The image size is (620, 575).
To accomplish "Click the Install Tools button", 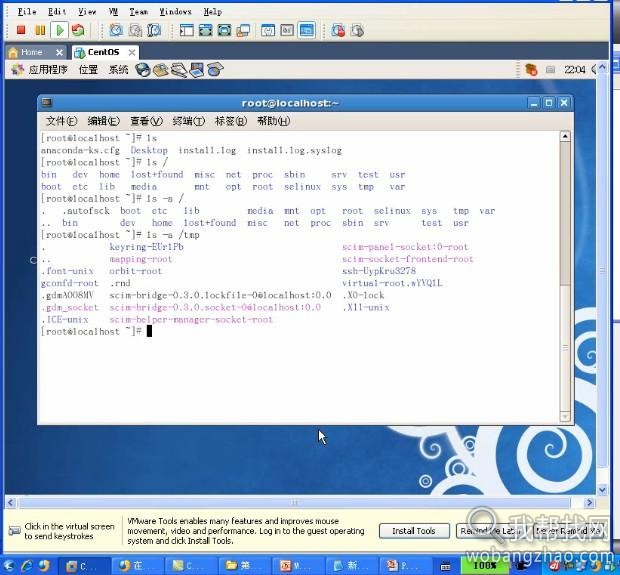I will point(414,531).
